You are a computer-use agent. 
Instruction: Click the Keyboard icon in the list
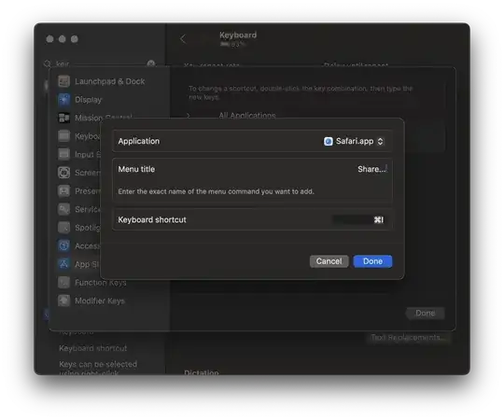(64, 136)
